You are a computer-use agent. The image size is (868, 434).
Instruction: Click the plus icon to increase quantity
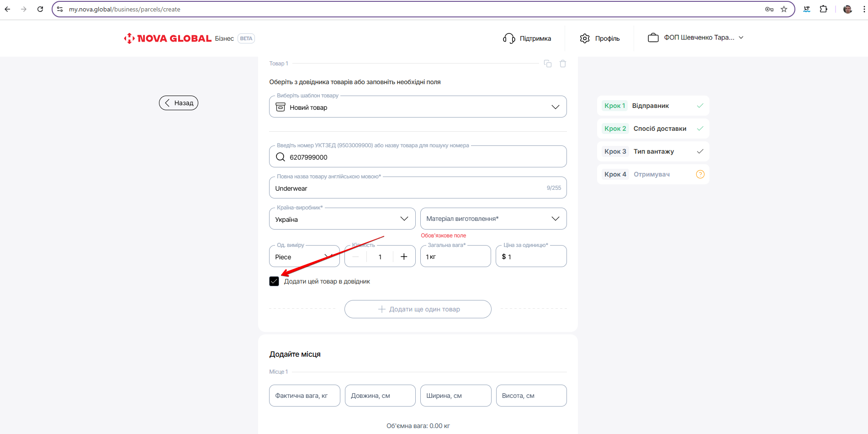(404, 257)
